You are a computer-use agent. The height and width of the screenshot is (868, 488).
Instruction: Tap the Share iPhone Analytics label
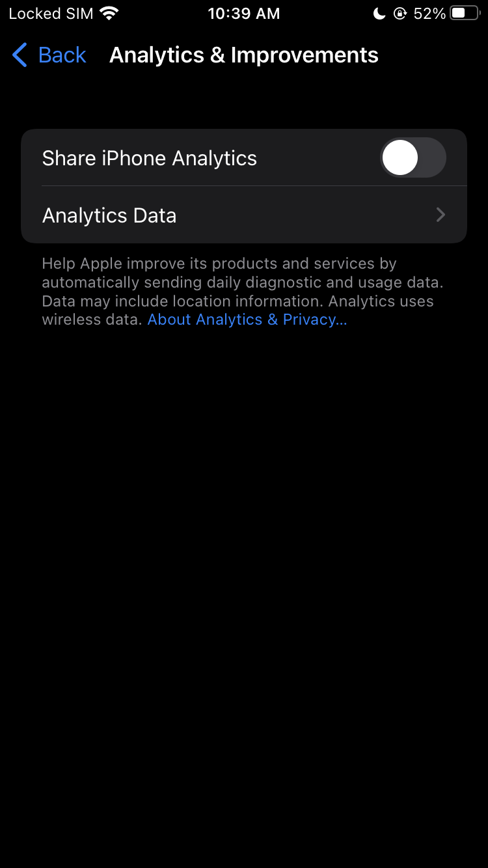149,158
